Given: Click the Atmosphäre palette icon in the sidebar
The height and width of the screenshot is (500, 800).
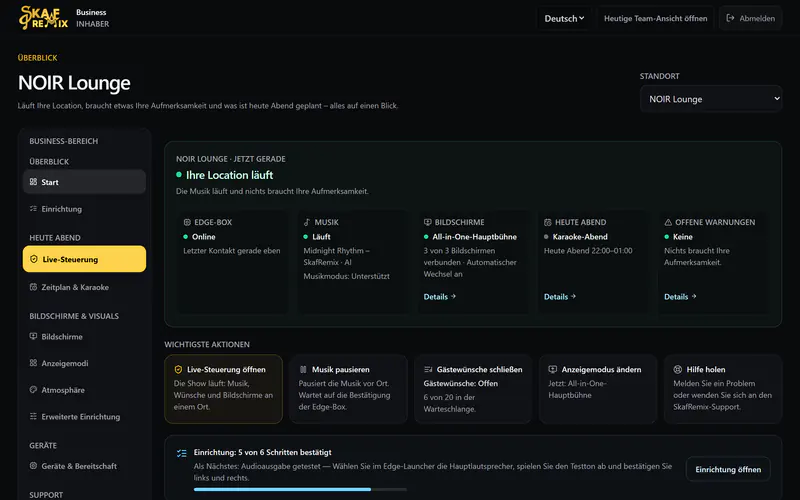Looking at the screenshot, I should coord(33,390).
